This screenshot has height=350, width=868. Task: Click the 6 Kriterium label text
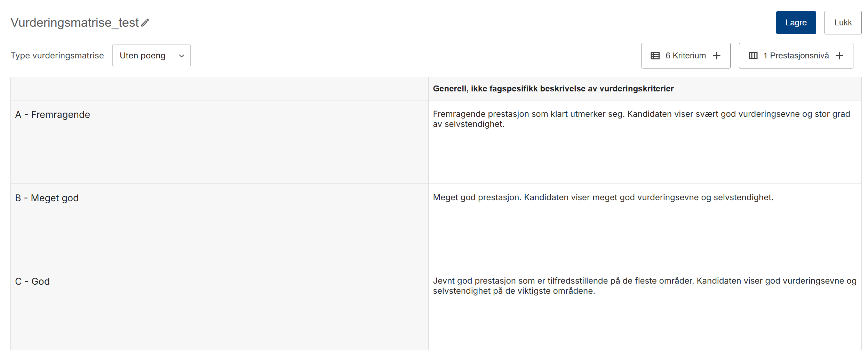pyautogui.click(x=686, y=56)
